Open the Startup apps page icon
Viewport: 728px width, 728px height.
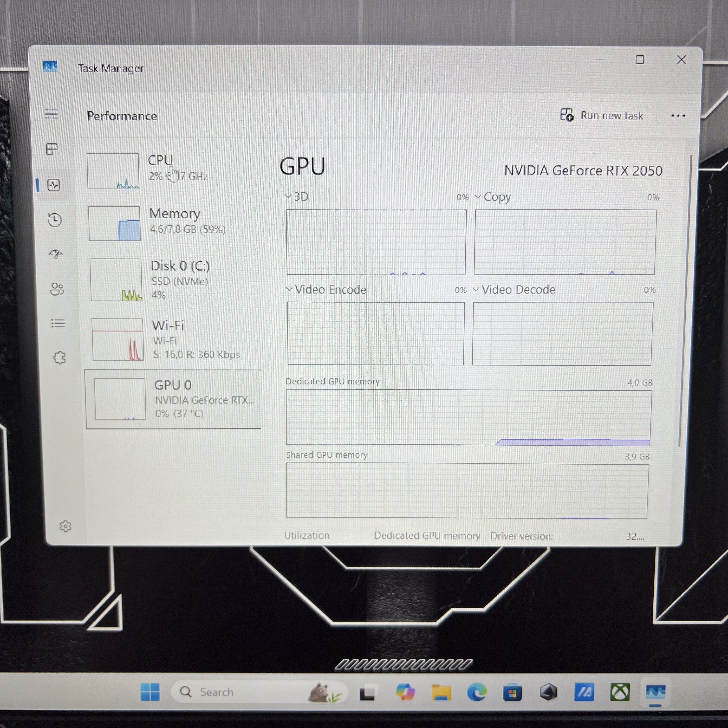56,254
